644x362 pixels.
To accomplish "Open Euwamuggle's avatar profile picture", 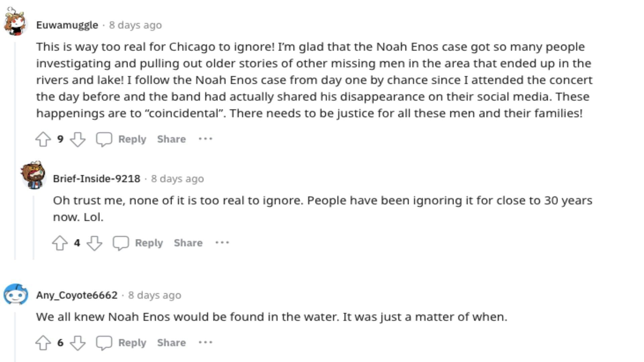I will pyautogui.click(x=15, y=22).
